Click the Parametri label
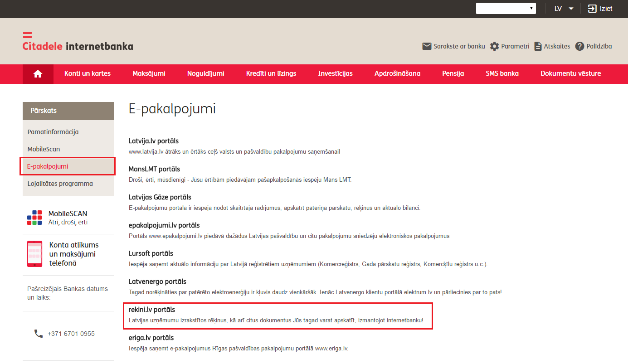 (515, 46)
